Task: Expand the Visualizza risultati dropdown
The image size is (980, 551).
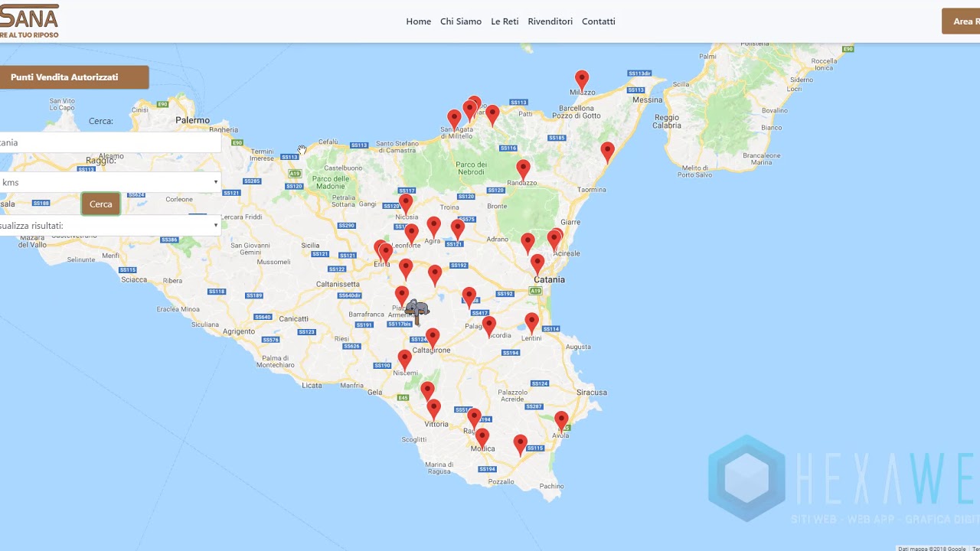Action: 109,226
